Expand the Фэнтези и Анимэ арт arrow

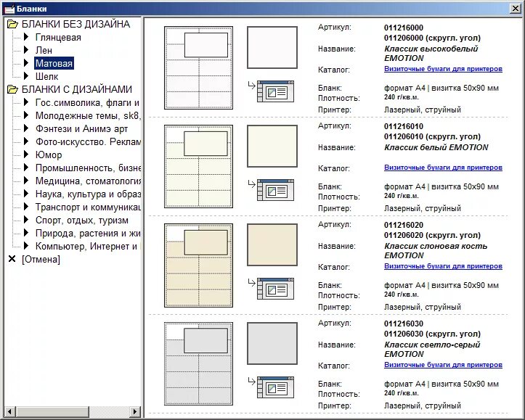[26, 128]
